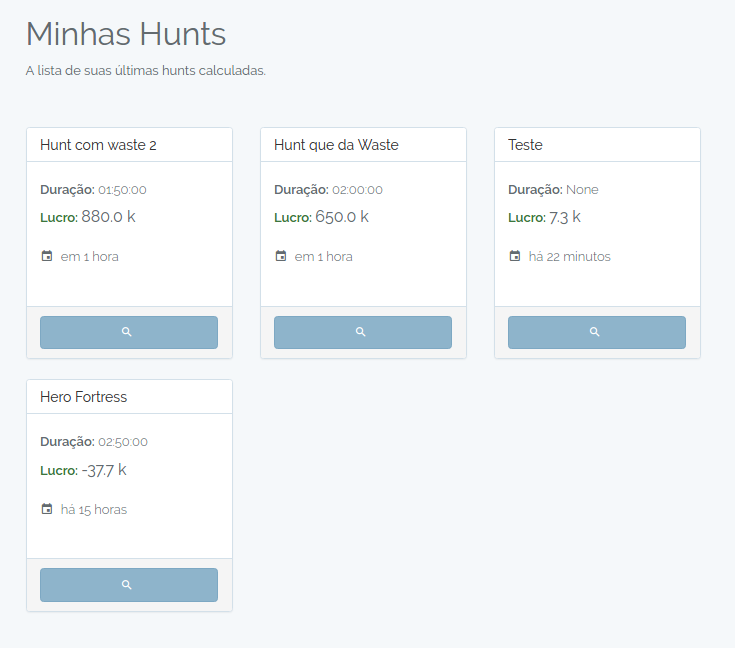Select the 650.0 k profit amount
Image resolution: width=735 pixels, height=648 pixels.
[x=342, y=217]
